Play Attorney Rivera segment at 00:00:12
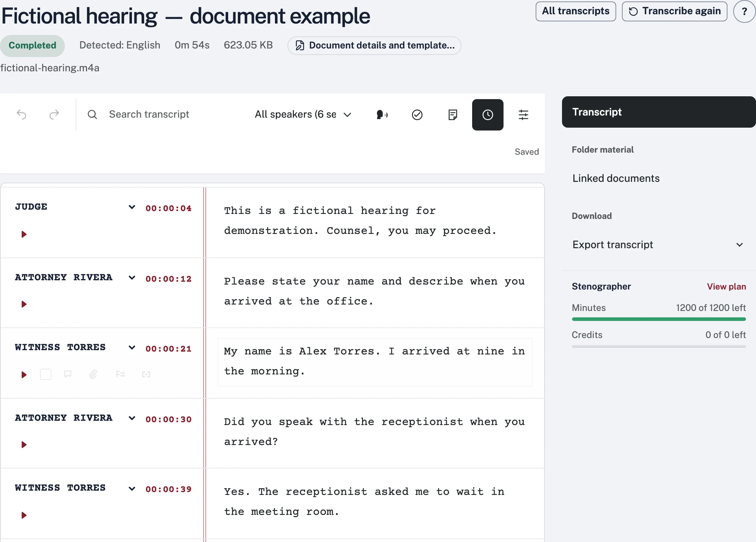 click(24, 304)
